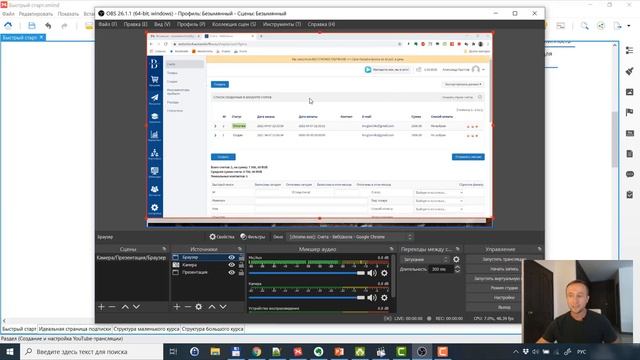The height and width of the screenshot is (360, 640).
Task: Click the shopping cart icon in preview sidebar
Action: [x=155, y=80]
